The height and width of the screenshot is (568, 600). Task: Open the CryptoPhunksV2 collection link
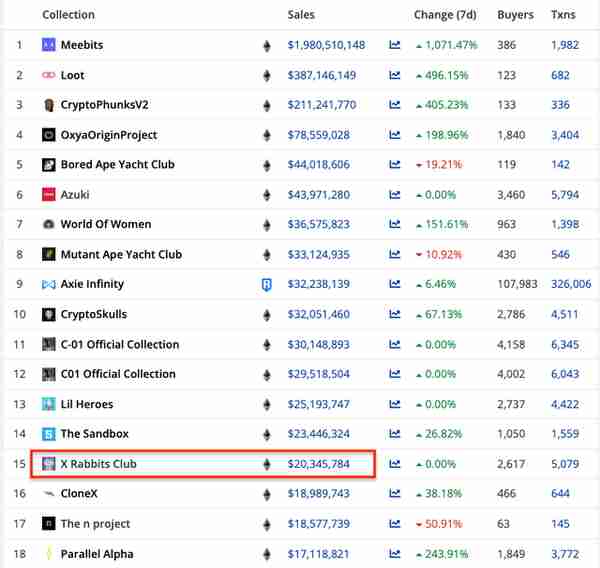click(104, 105)
